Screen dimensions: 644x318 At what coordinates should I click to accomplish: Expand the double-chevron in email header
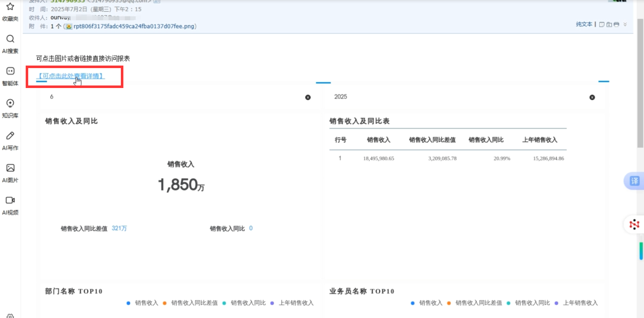[625, 25]
